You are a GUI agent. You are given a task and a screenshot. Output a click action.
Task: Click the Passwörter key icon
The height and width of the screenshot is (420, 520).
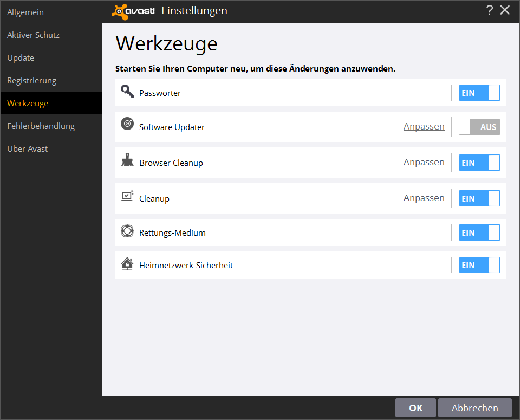pyautogui.click(x=127, y=91)
